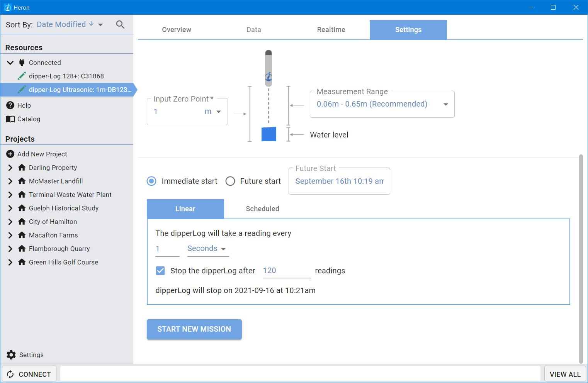Click the vertical scrollbar of settings panel
This screenshot has width=588, height=383.
581,259
